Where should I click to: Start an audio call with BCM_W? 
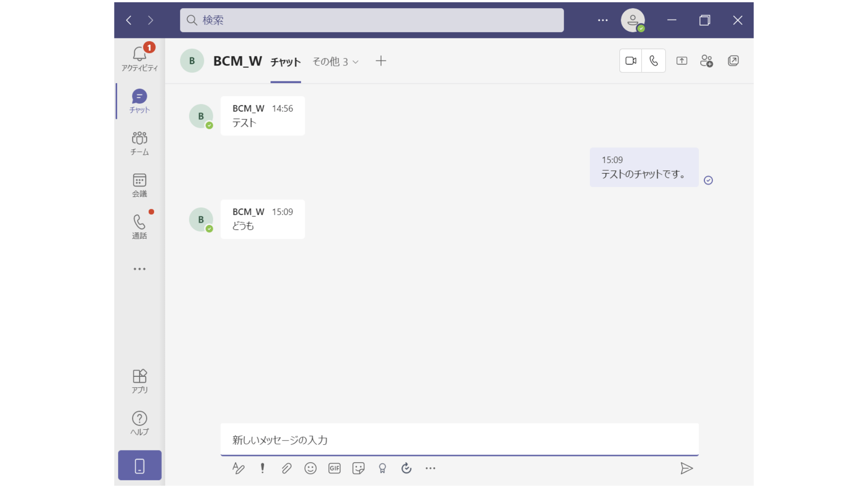(x=654, y=61)
